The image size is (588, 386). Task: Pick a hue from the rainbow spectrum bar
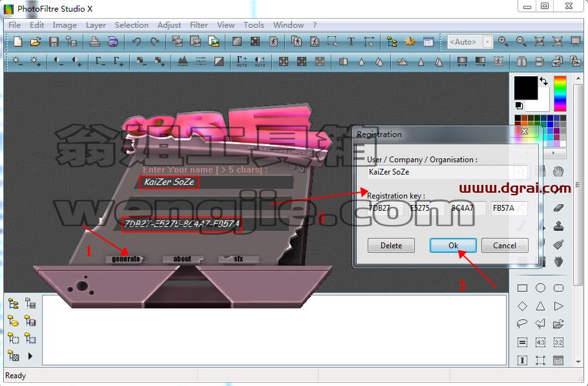[560, 93]
